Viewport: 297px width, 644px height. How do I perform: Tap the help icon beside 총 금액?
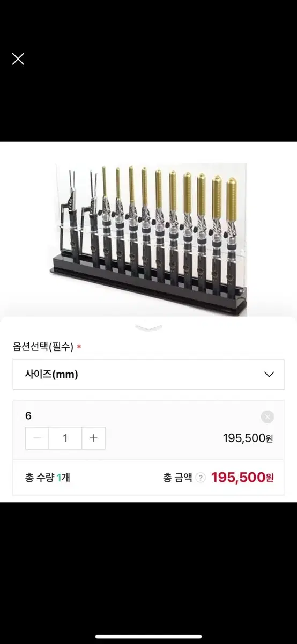[201, 478]
